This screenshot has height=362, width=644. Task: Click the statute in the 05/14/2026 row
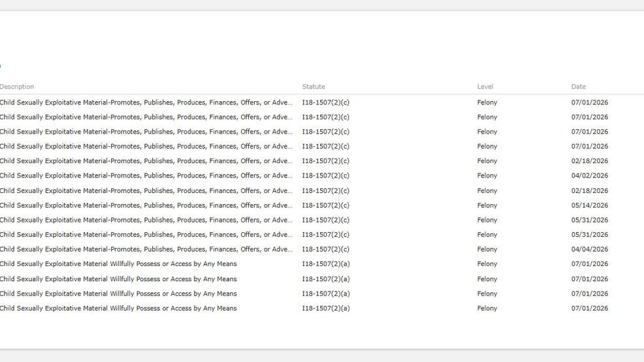tap(326, 205)
